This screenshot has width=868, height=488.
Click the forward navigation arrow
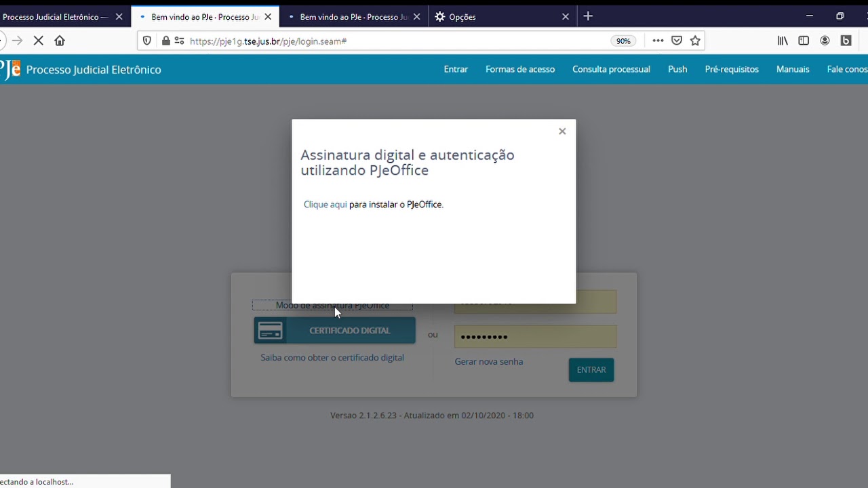click(x=17, y=41)
